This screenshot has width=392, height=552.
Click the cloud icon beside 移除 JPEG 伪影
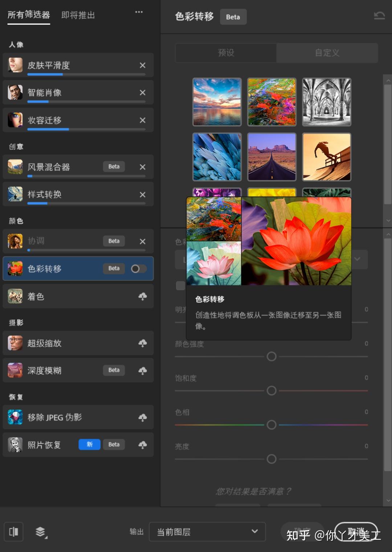coord(143,417)
